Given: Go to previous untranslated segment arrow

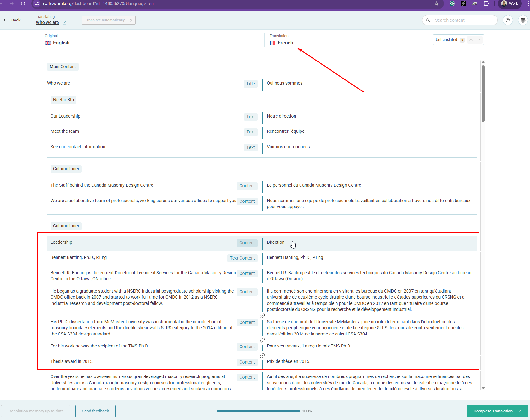Looking at the screenshot, I should (x=471, y=40).
